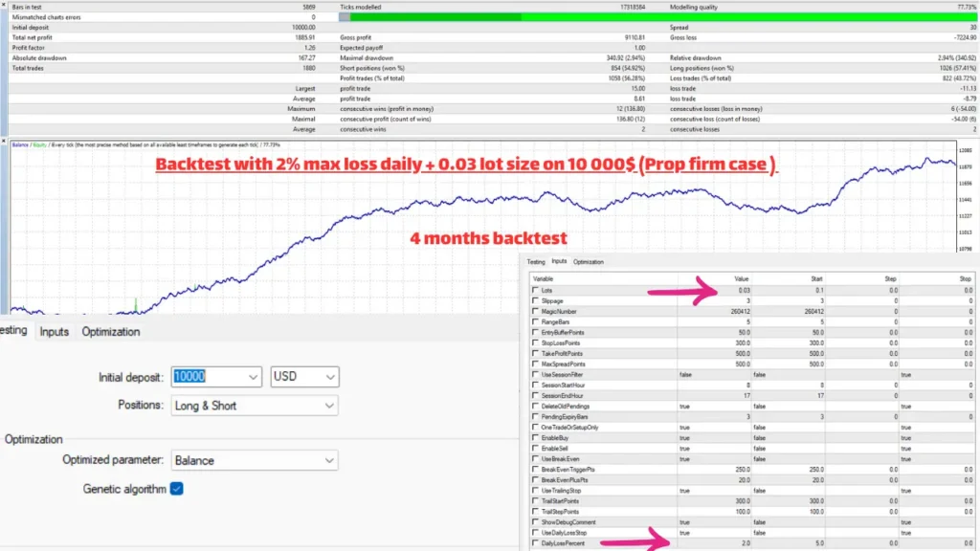Check the MagicNumber variable checkbox

(x=534, y=311)
